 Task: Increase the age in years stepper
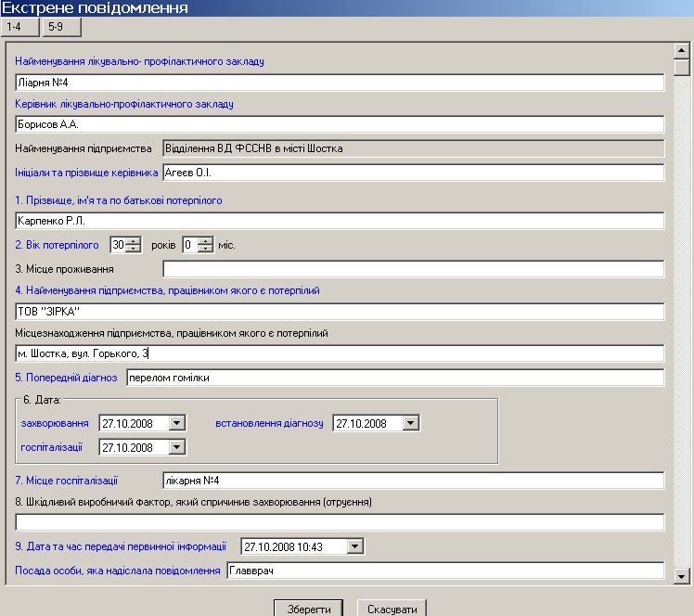[134, 241]
